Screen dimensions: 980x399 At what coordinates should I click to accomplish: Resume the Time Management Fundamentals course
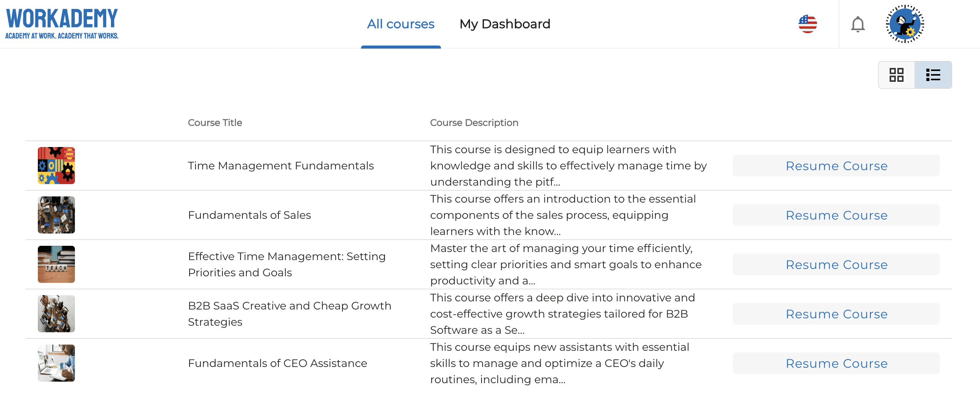pyautogui.click(x=836, y=166)
